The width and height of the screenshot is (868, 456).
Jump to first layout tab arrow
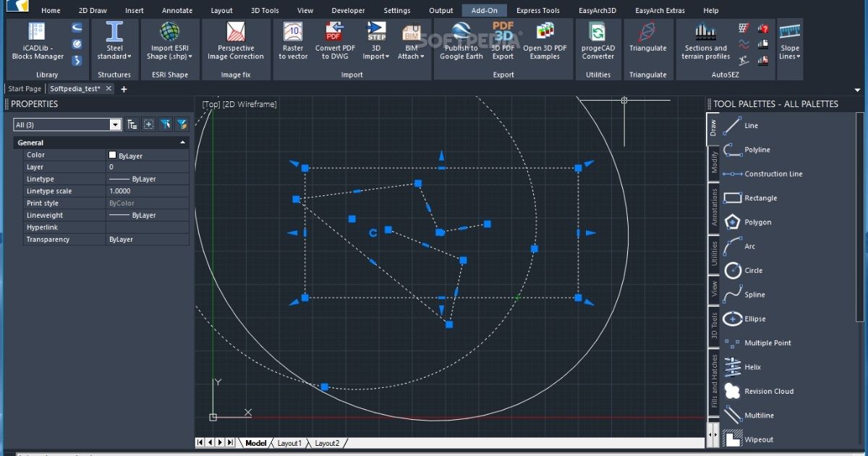(200, 442)
